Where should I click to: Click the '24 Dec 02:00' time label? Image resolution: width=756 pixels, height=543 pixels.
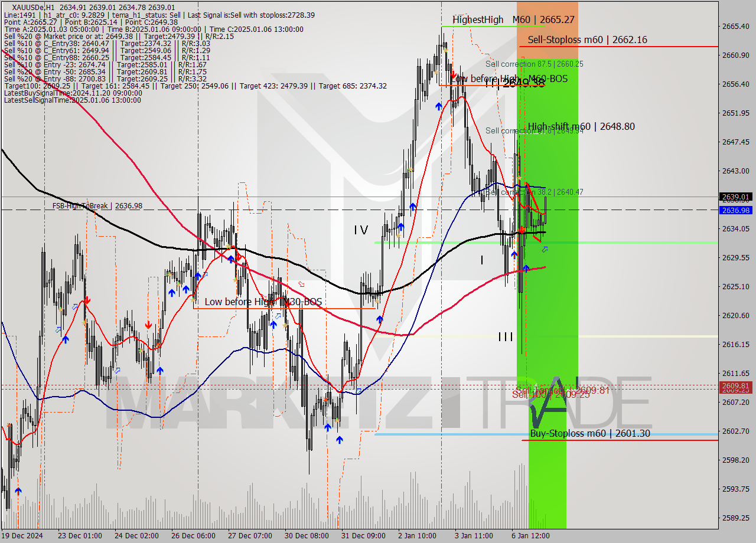pos(136,535)
